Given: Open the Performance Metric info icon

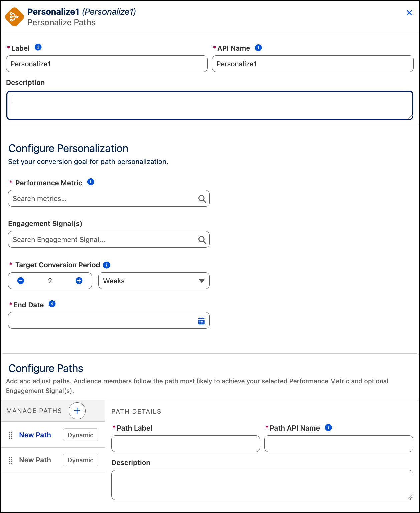Looking at the screenshot, I should (x=91, y=182).
